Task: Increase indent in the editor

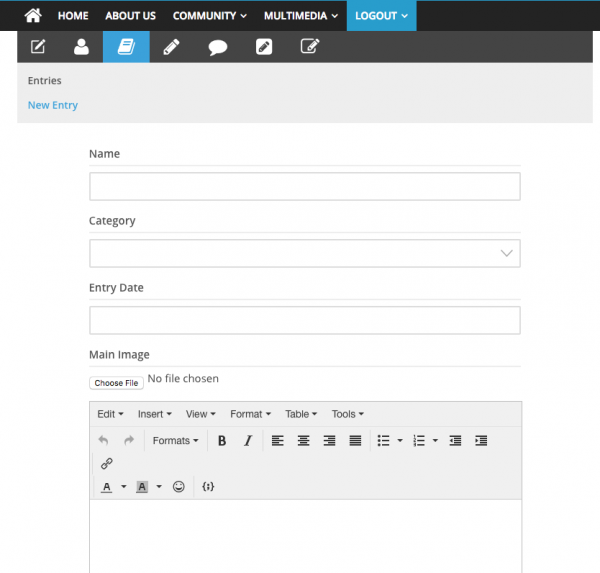Action: click(481, 441)
